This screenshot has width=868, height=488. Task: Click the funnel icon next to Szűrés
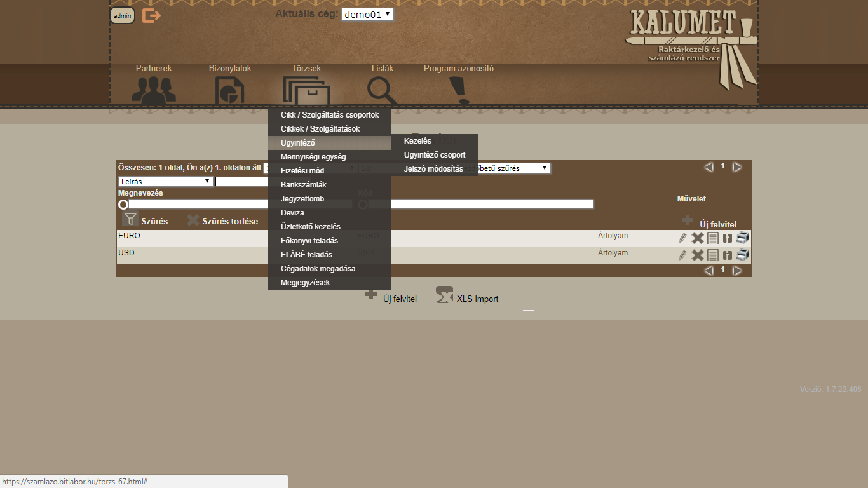(x=130, y=220)
